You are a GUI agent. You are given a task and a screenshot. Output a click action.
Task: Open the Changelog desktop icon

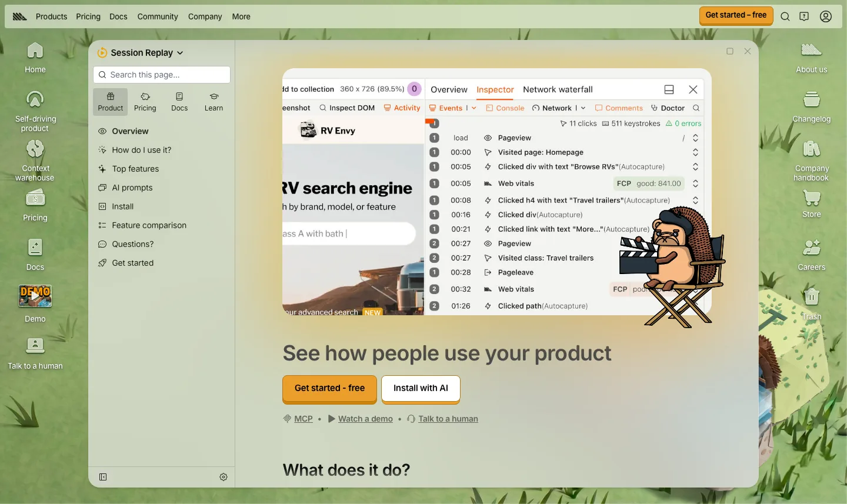click(x=812, y=106)
